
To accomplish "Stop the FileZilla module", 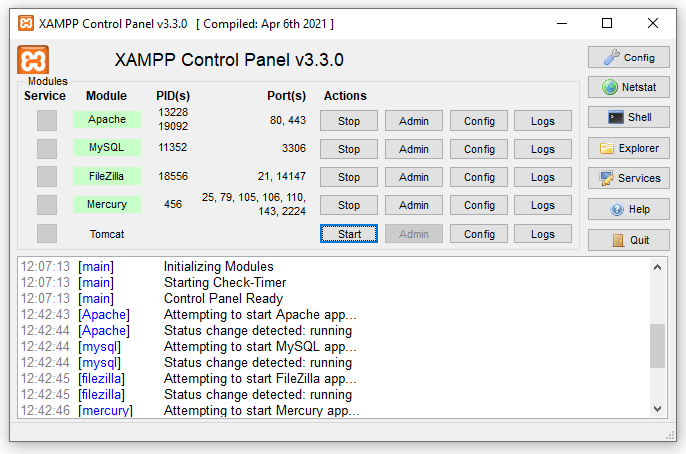I will pos(349,177).
